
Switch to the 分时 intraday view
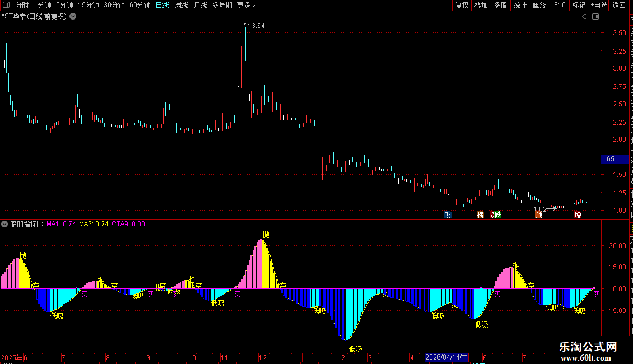click(x=22, y=5)
